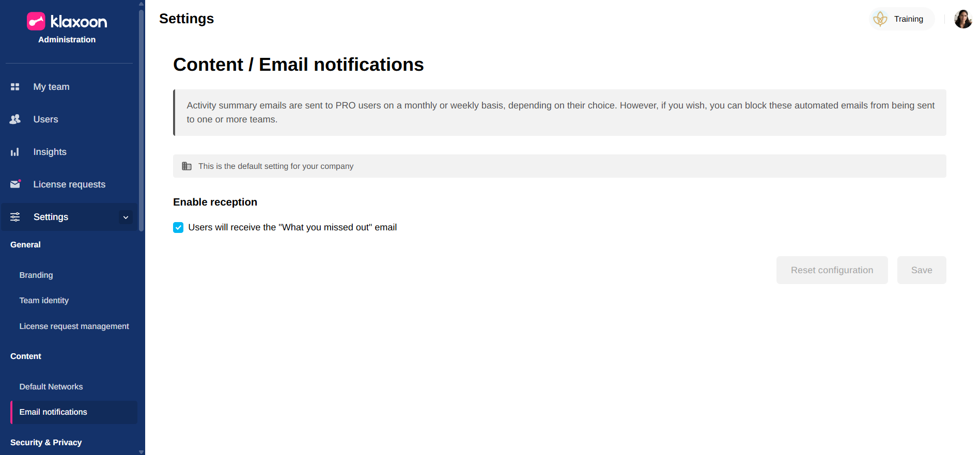The width and height of the screenshot is (980, 455).
Task: Select the Email notifications menu item
Action: coord(53,412)
